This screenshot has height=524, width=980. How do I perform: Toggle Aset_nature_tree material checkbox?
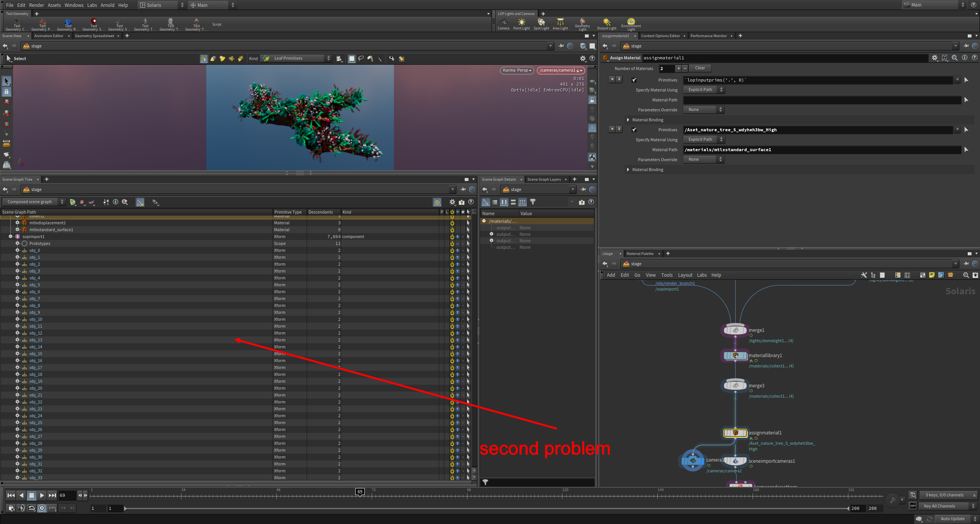pos(634,130)
